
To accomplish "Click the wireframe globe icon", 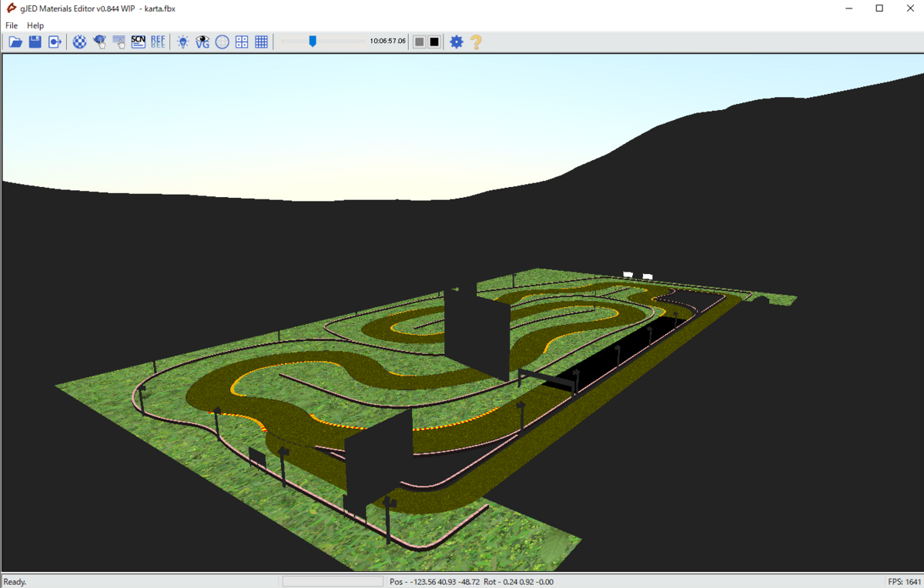I will coord(222,42).
